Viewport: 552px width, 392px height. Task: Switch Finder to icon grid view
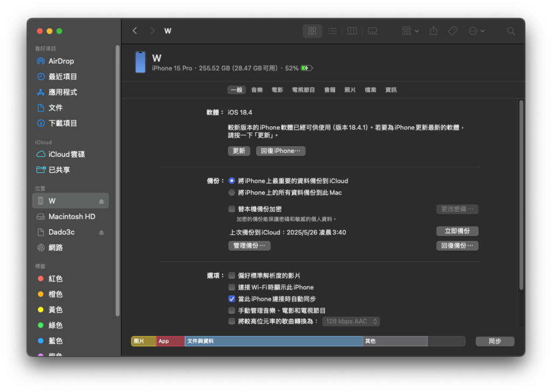point(312,31)
